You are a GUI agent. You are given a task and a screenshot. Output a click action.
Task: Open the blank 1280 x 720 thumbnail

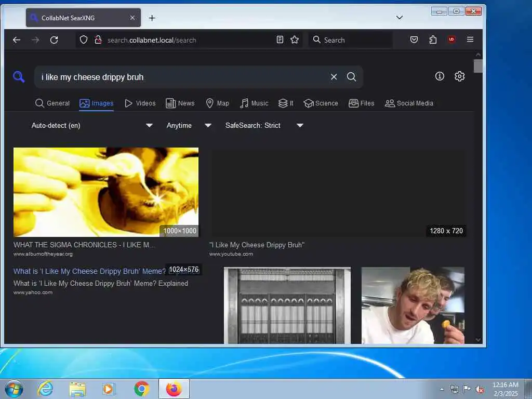[x=338, y=192]
